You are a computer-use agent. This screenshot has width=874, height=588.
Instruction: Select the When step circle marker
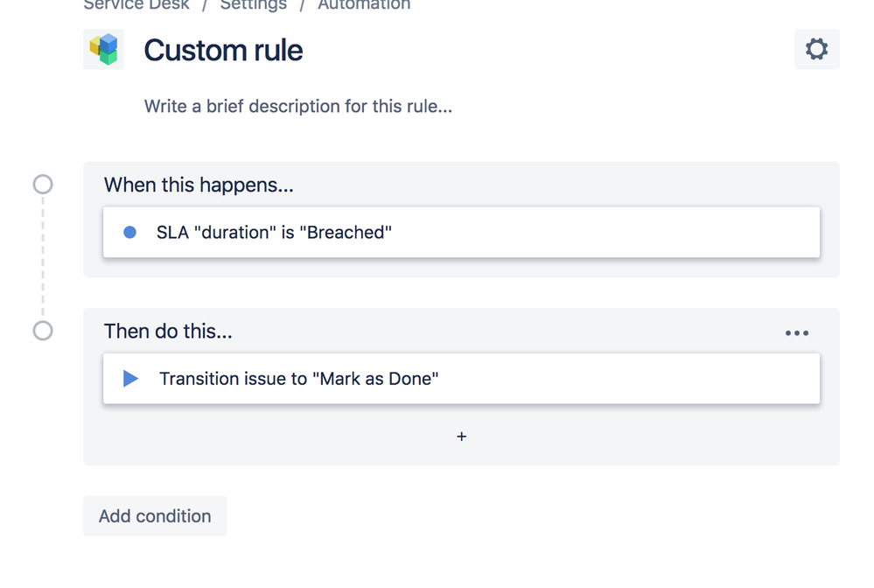[x=42, y=185]
